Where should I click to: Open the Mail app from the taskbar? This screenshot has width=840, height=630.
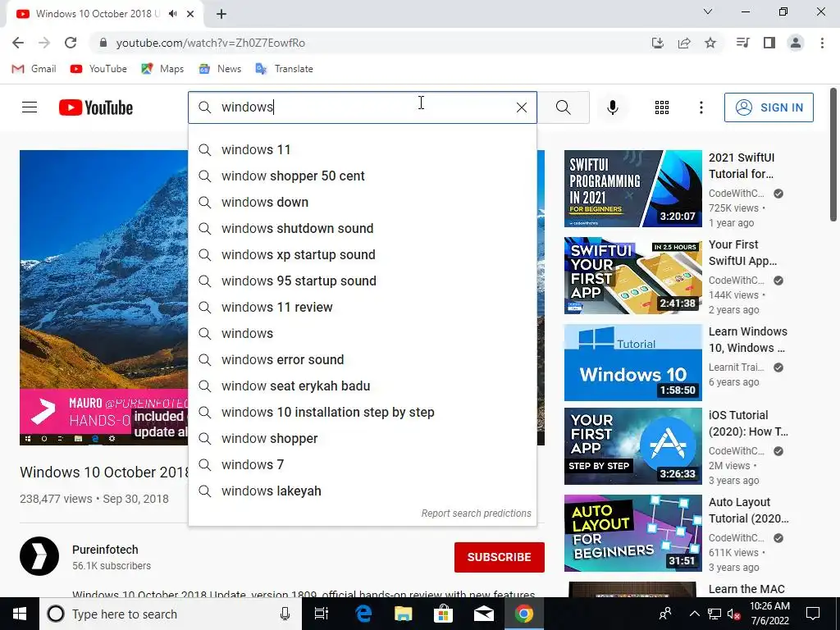click(x=483, y=614)
